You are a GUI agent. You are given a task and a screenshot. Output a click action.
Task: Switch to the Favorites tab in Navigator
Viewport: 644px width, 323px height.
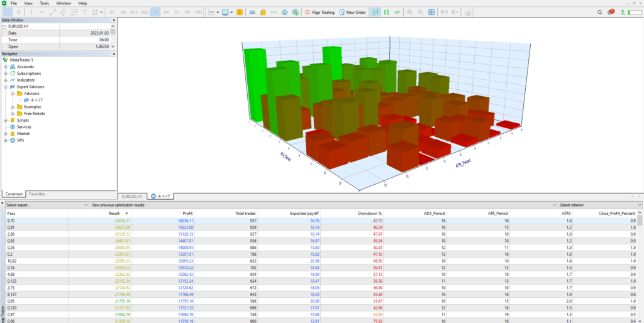[36, 194]
